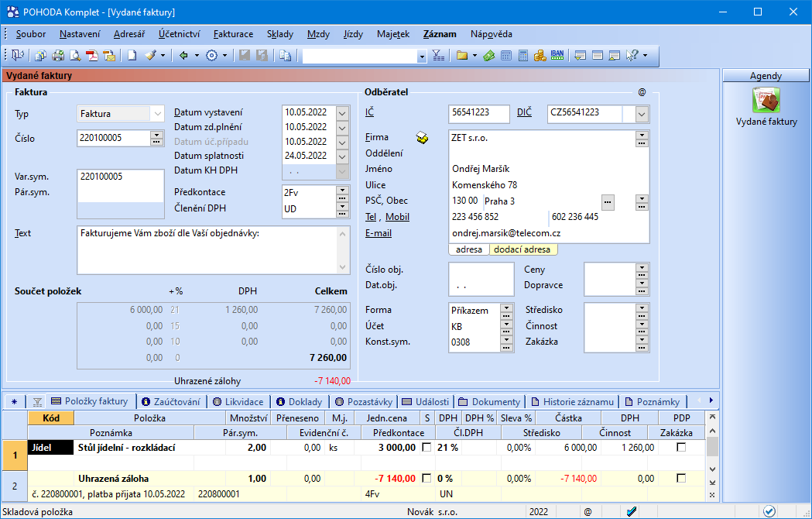Open the Sklady menu
812x519 pixels.
[280, 34]
